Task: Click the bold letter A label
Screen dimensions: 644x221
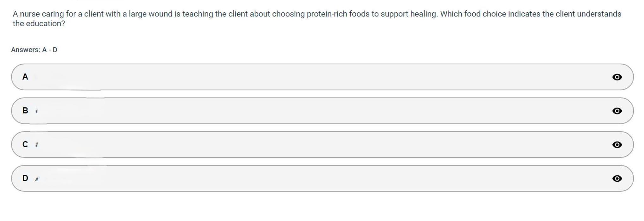Action: click(25, 77)
